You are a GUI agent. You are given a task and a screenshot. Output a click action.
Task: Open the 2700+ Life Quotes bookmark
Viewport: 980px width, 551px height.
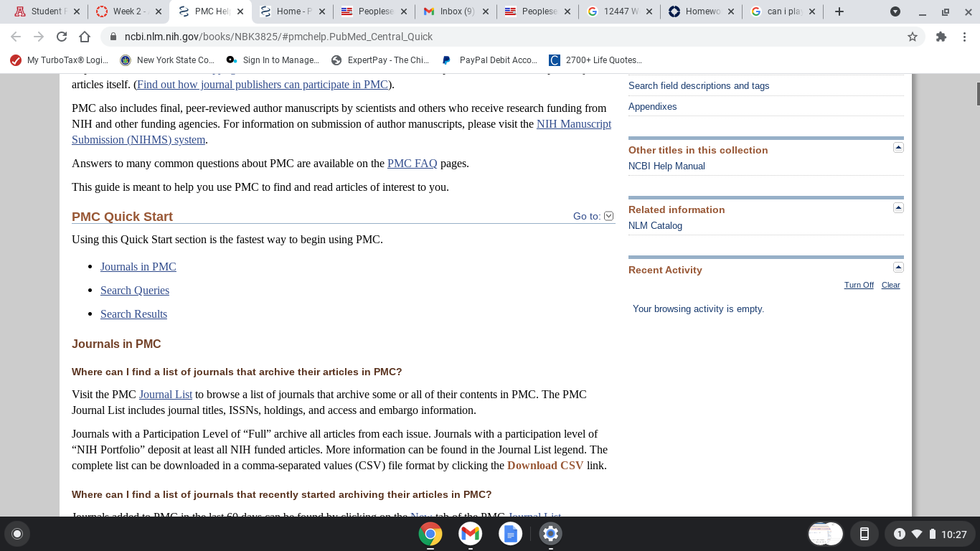point(595,60)
